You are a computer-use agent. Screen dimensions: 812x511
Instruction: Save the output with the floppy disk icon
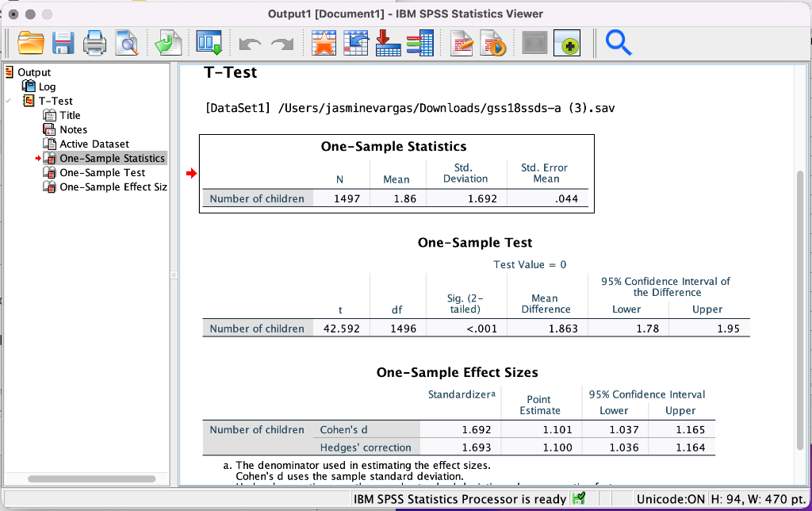[63, 43]
